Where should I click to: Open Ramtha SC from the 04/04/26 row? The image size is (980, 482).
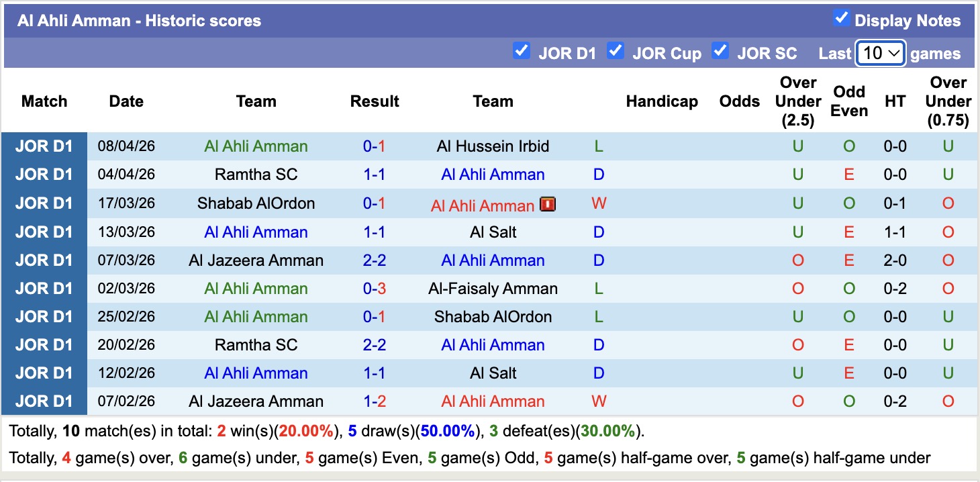pos(256,174)
